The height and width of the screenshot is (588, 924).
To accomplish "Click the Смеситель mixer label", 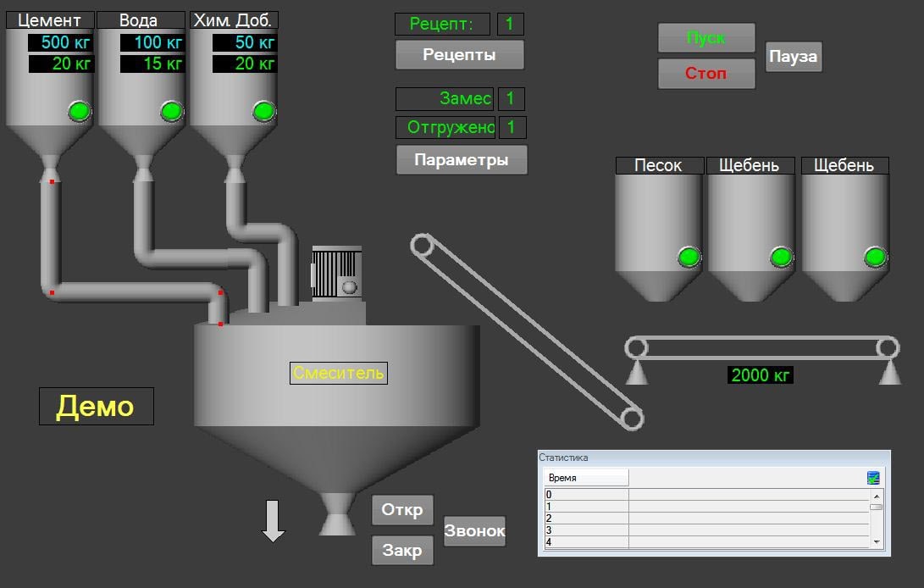I will coord(339,373).
